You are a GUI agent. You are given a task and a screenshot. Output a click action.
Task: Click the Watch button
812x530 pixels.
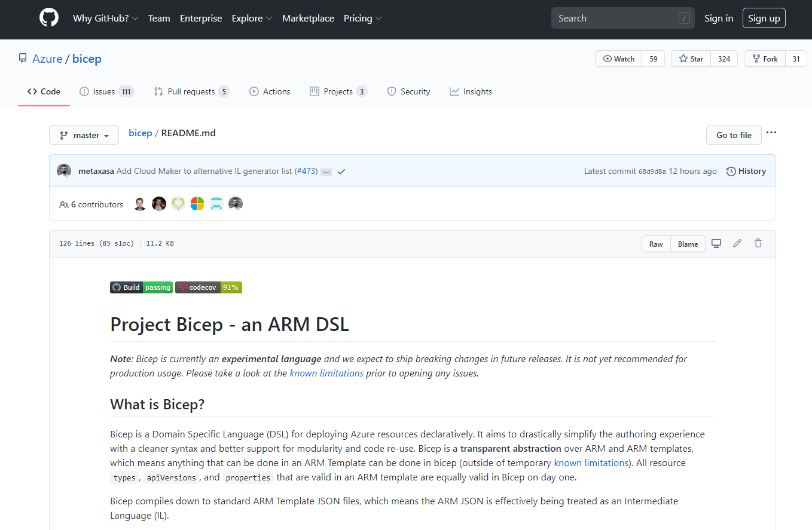pyautogui.click(x=618, y=59)
